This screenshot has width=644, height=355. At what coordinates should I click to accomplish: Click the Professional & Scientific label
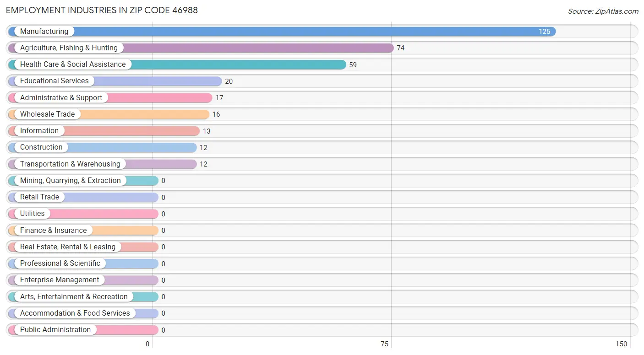click(60, 263)
